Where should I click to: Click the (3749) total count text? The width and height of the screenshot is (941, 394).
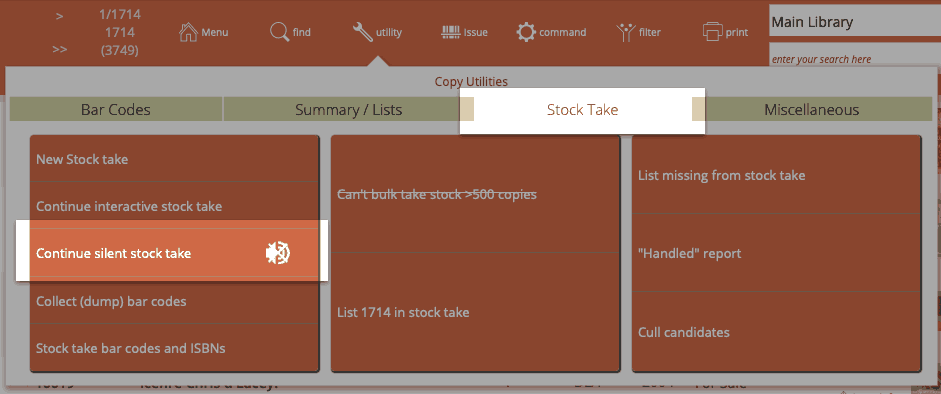point(120,51)
